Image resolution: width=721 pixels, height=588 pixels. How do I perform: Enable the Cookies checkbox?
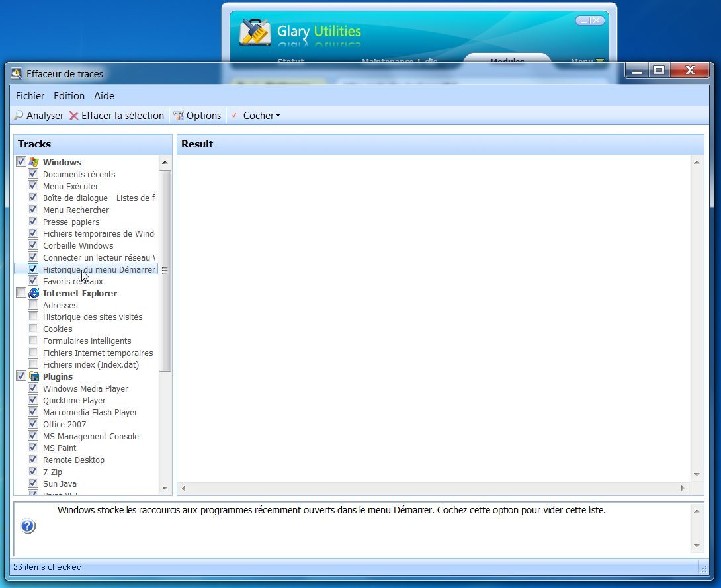coord(32,328)
